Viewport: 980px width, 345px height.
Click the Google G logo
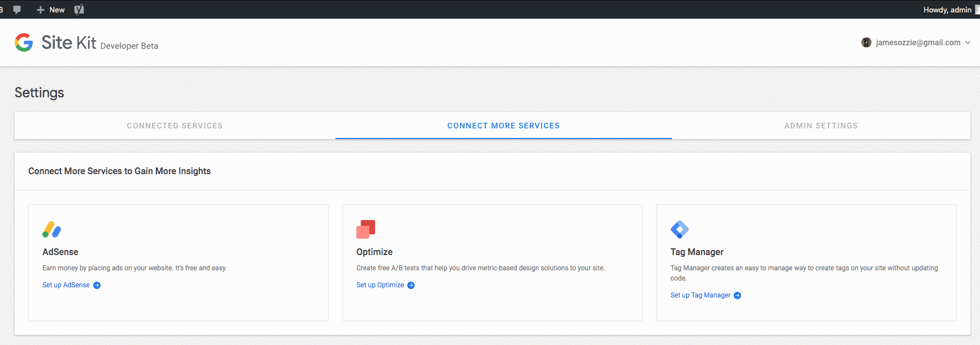24,42
